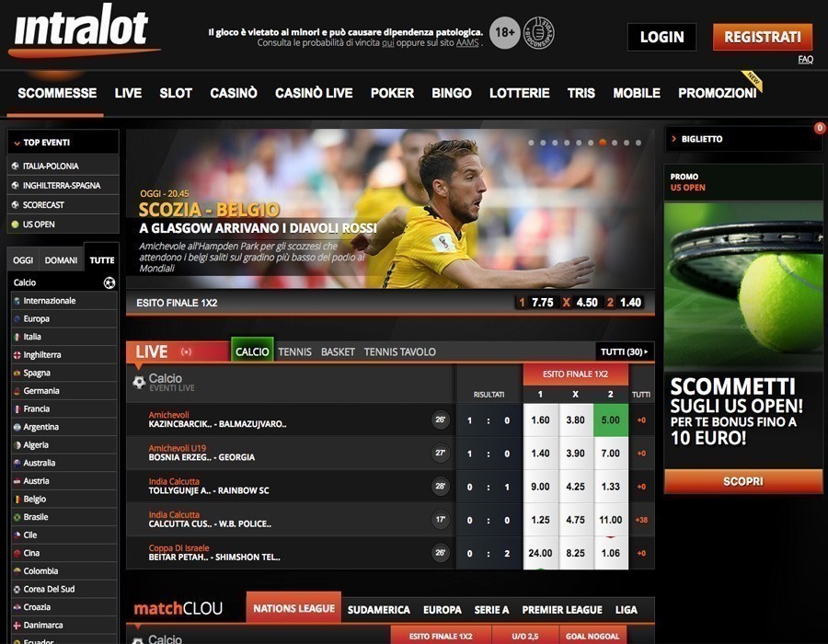This screenshot has width=828, height=644.
Task: Click the tennis ball icon next to US Open
Action: pos(16,224)
